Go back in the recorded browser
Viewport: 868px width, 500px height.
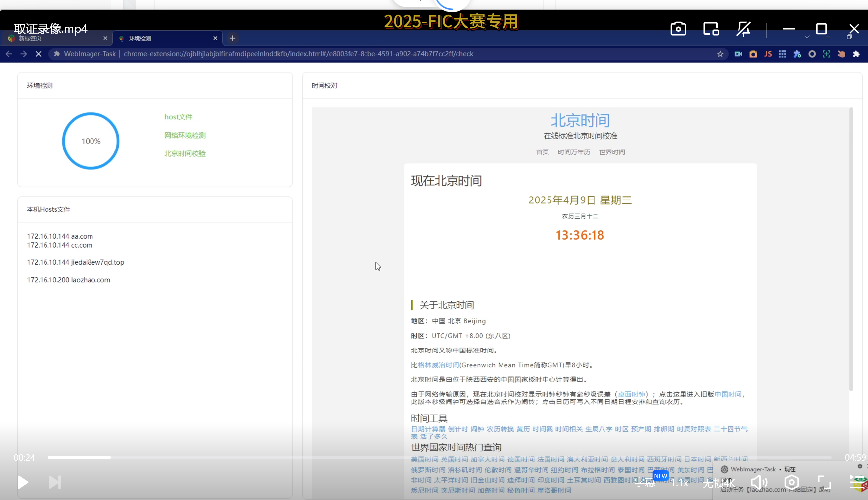pos(9,54)
